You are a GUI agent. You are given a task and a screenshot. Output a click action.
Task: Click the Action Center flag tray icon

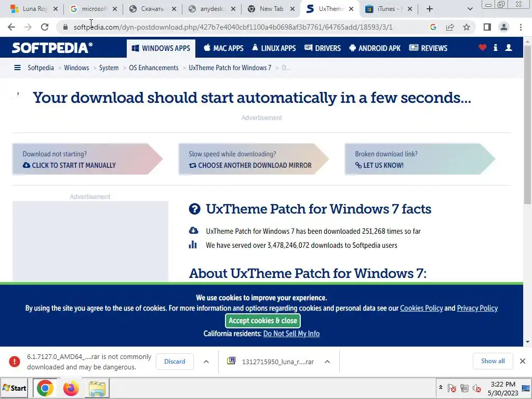click(451, 388)
